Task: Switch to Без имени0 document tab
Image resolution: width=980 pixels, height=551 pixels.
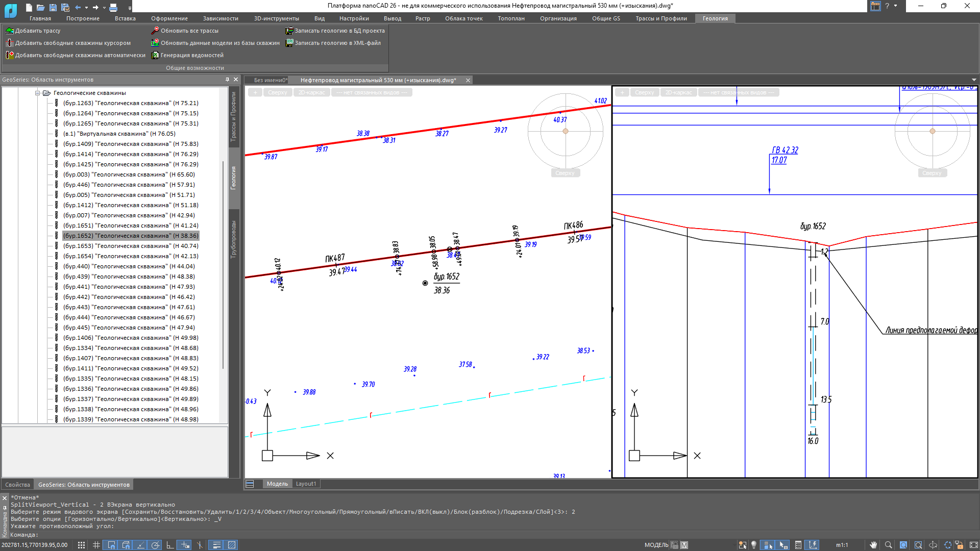Action: click(x=271, y=80)
